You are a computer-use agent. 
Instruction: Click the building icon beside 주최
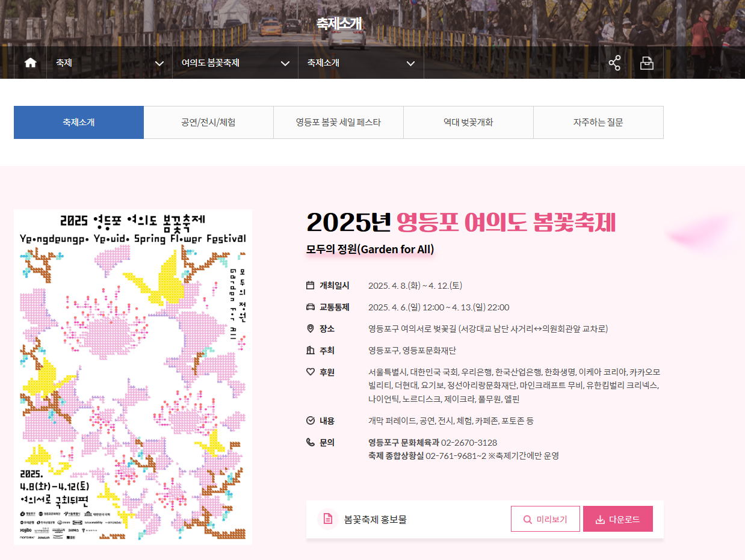[x=311, y=350]
